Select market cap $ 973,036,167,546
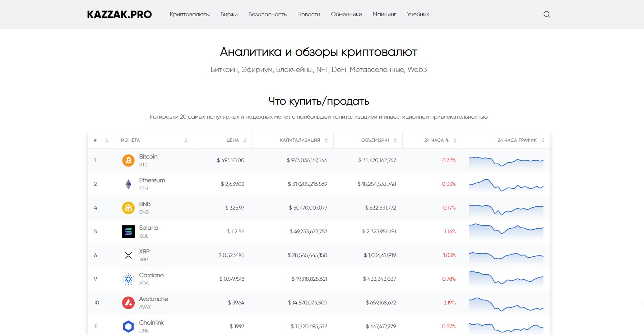This screenshot has width=644, height=335. coord(307,160)
